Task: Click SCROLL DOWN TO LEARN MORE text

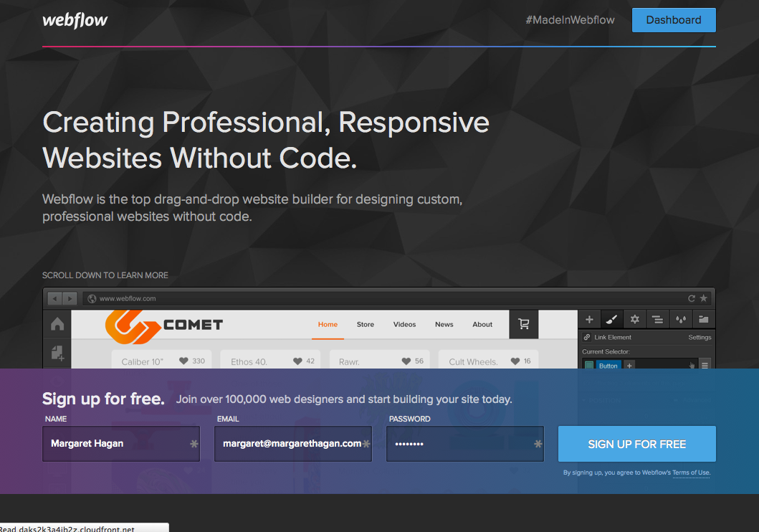Action: pos(105,275)
